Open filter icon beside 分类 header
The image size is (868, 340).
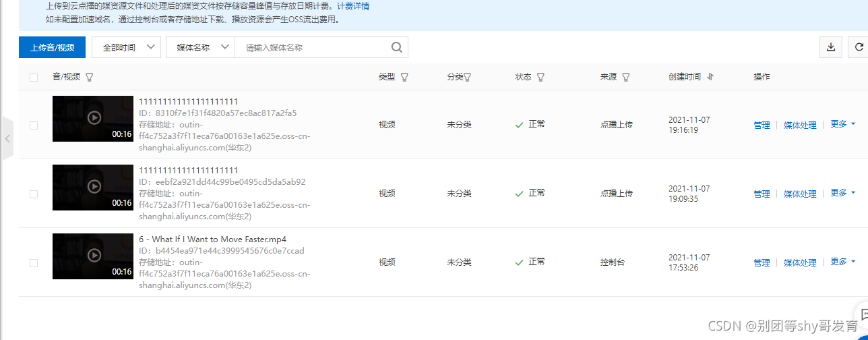[x=467, y=77]
